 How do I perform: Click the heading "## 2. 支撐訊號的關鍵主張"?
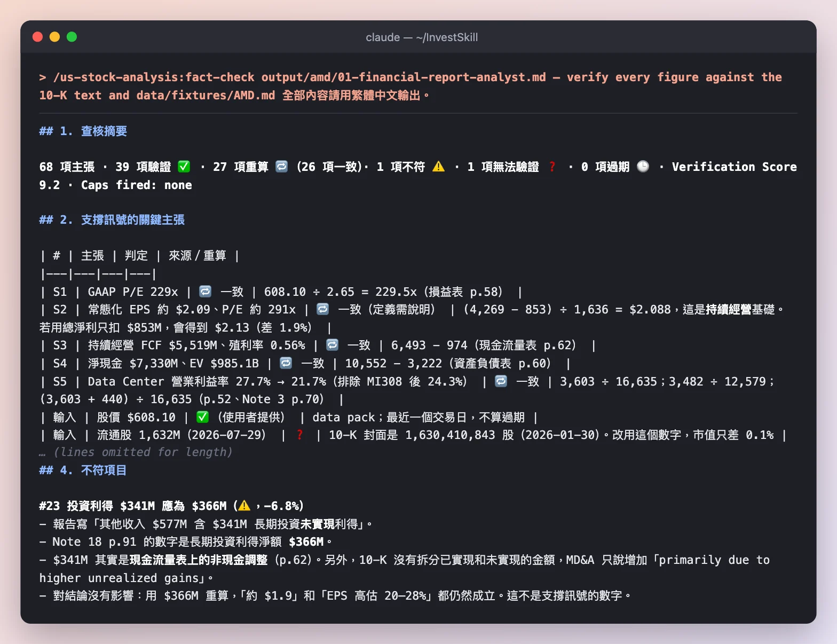click(112, 220)
